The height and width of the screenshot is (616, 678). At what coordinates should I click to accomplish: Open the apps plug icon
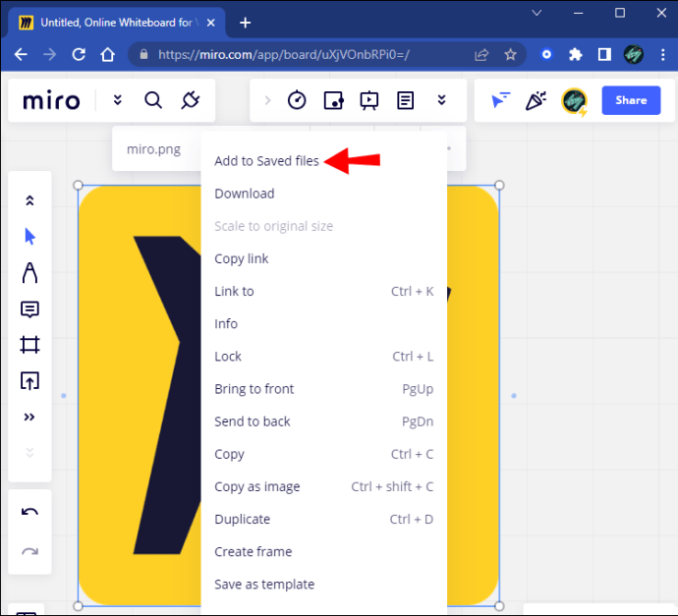tap(191, 100)
